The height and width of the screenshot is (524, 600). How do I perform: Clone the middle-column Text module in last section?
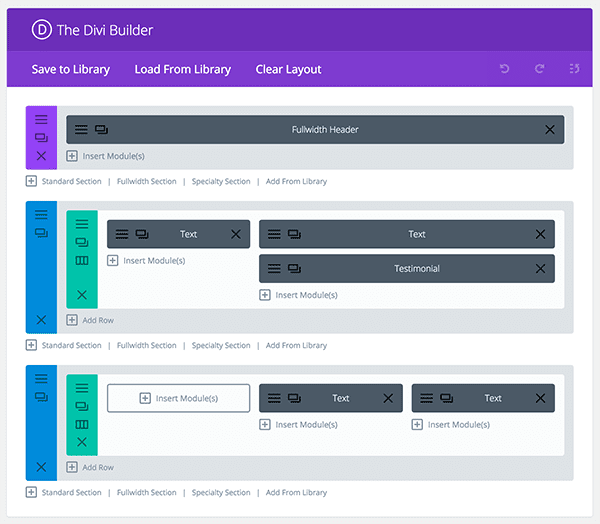(294, 398)
